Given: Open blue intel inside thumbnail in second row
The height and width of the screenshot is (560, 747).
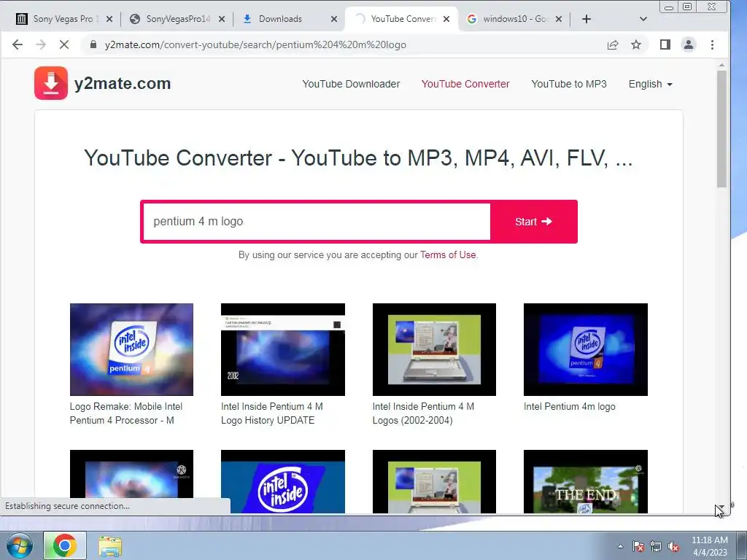Looking at the screenshot, I should point(283,481).
